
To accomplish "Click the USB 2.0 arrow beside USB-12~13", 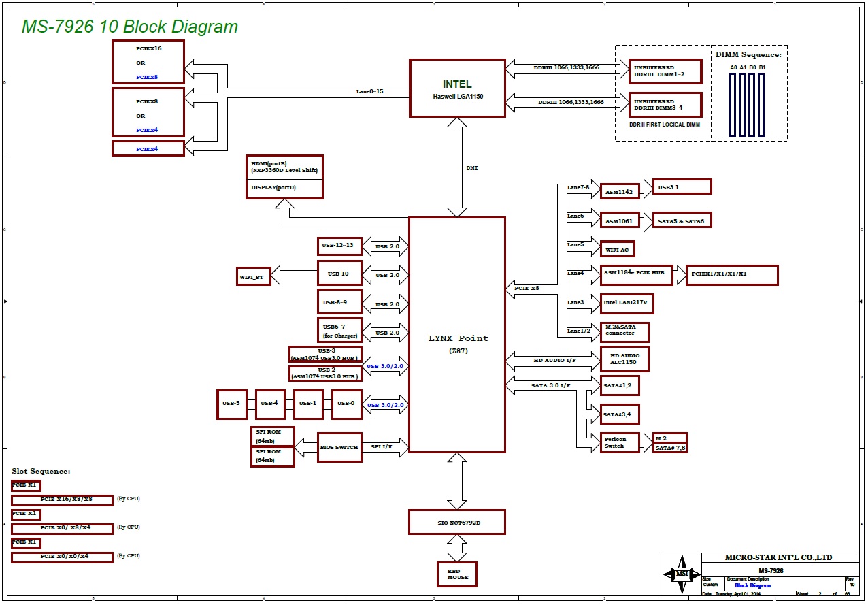I will coord(386,246).
